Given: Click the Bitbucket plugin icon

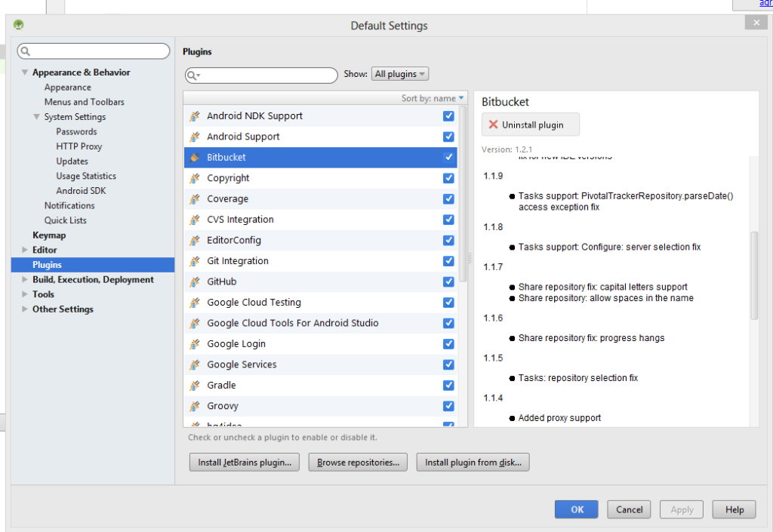Looking at the screenshot, I should 194,158.
